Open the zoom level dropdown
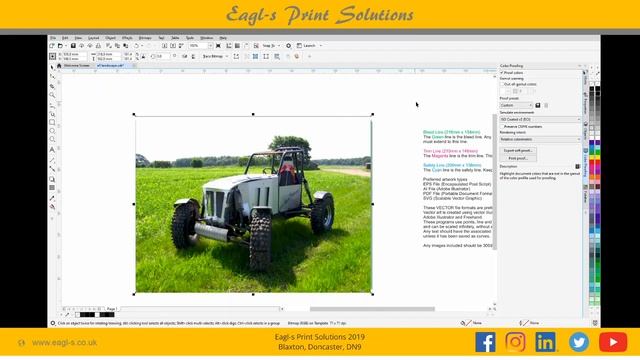Screen dimensions: 640x360 click(211, 46)
